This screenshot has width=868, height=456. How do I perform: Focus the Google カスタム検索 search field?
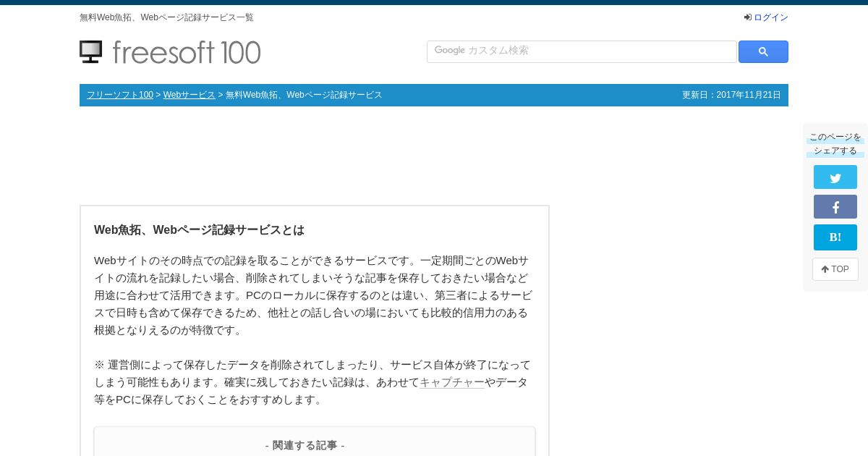(x=582, y=51)
